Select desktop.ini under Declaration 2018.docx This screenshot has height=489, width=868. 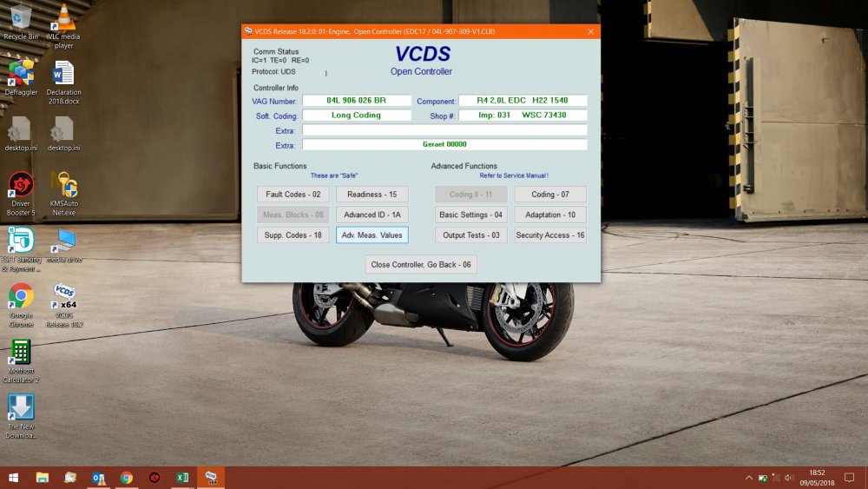pyautogui.click(x=63, y=134)
